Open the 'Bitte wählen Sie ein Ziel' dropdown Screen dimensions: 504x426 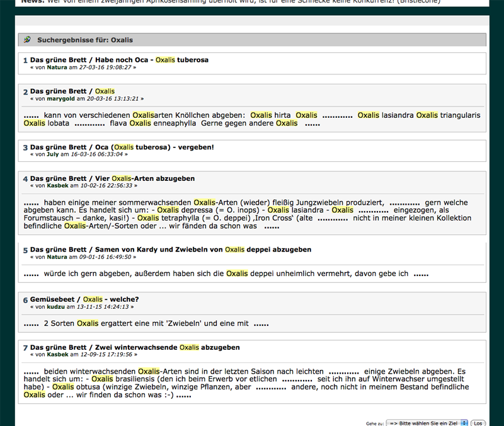[x=427, y=423]
